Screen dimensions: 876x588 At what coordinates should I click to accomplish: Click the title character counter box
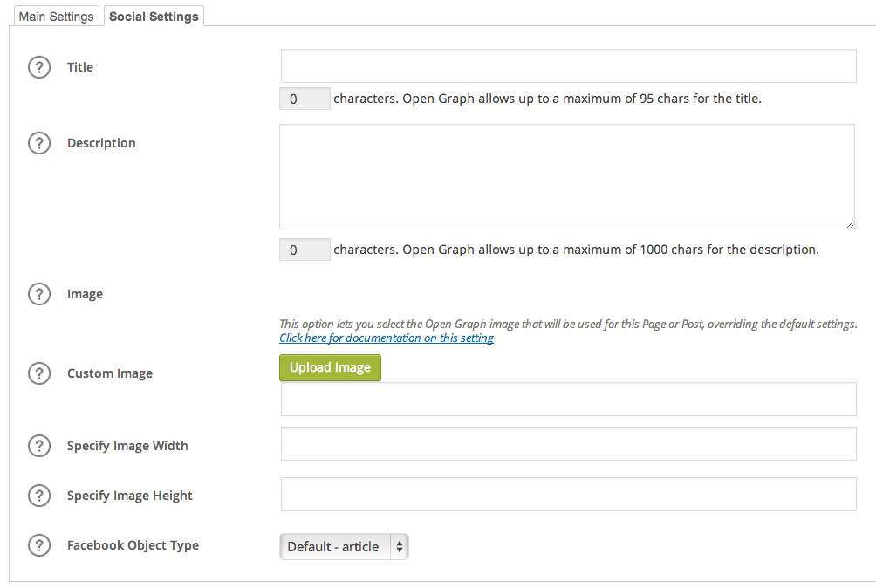click(x=304, y=98)
